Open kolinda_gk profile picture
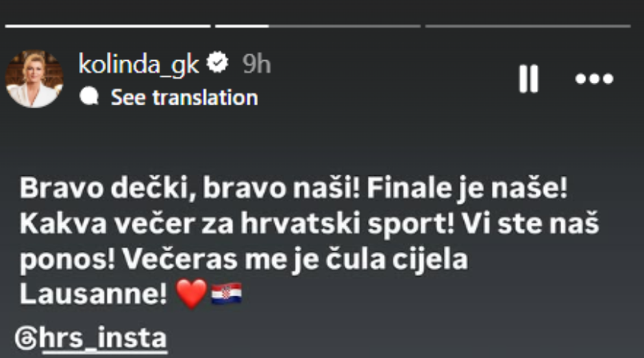This screenshot has height=358, width=644. (34, 79)
